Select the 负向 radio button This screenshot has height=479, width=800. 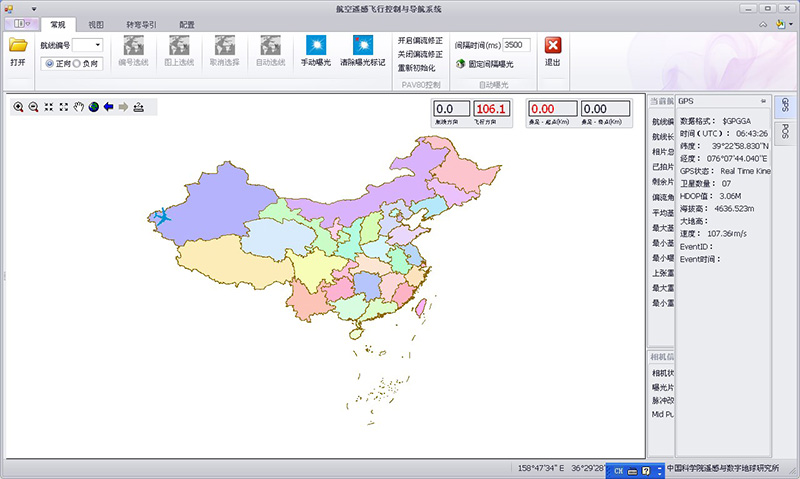[77, 63]
